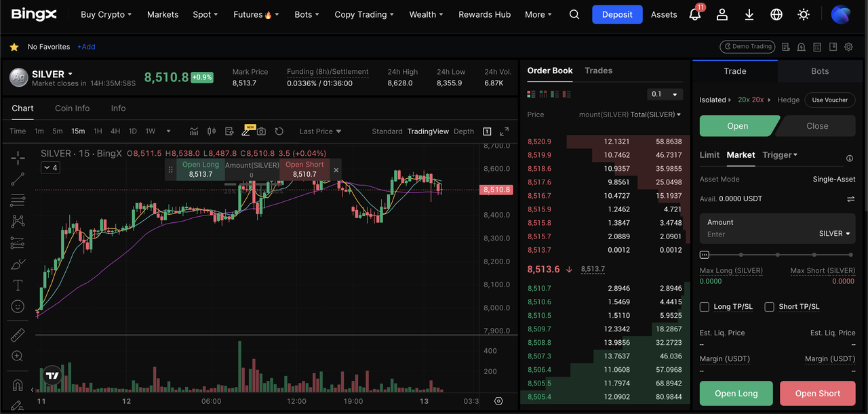Take a chart screenshot with camera icon
The height and width of the screenshot is (414, 868).
click(261, 131)
